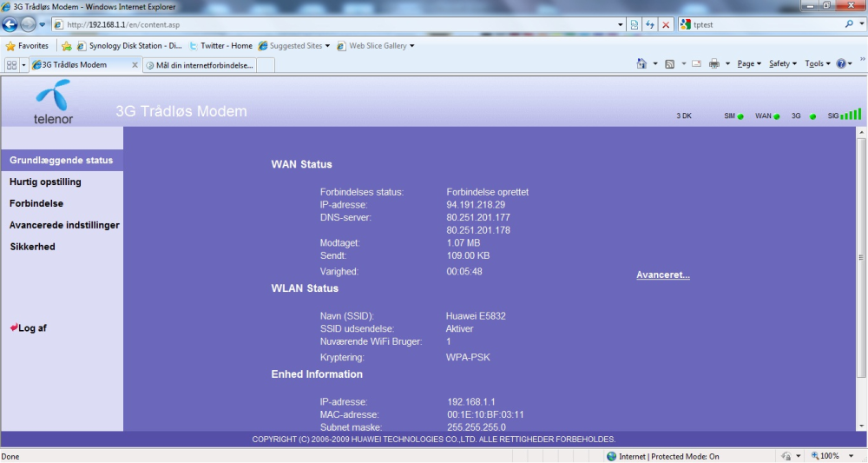Viewport: 868px width, 463px height.
Task: Select Grundlæggende status in sidebar
Action: pos(62,160)
